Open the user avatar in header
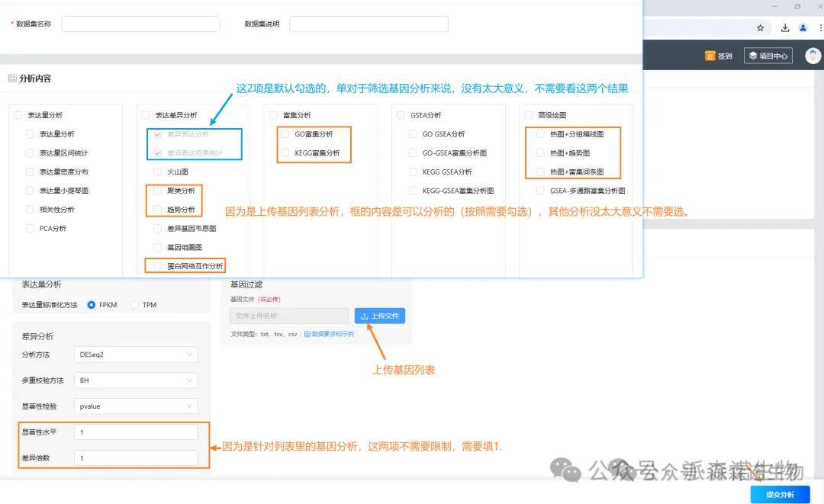824x504 pixels. tap(813, 56)
